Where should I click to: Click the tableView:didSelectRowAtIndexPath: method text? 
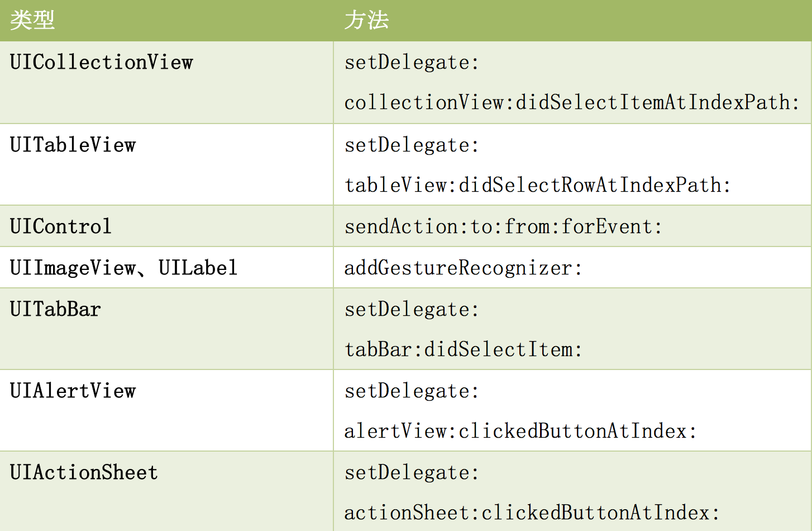(537, 185)
